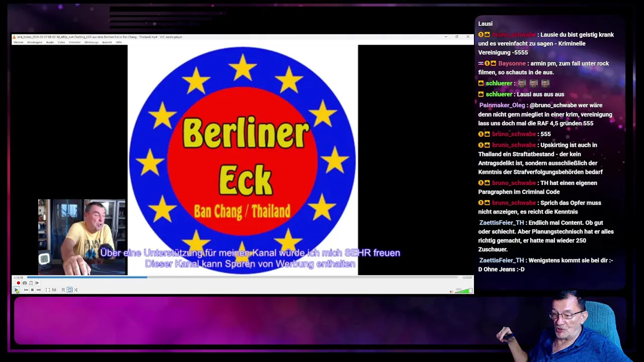Toggle VLC shuffle playback
This screenshot has width=644, height=362.
[75, 290]
